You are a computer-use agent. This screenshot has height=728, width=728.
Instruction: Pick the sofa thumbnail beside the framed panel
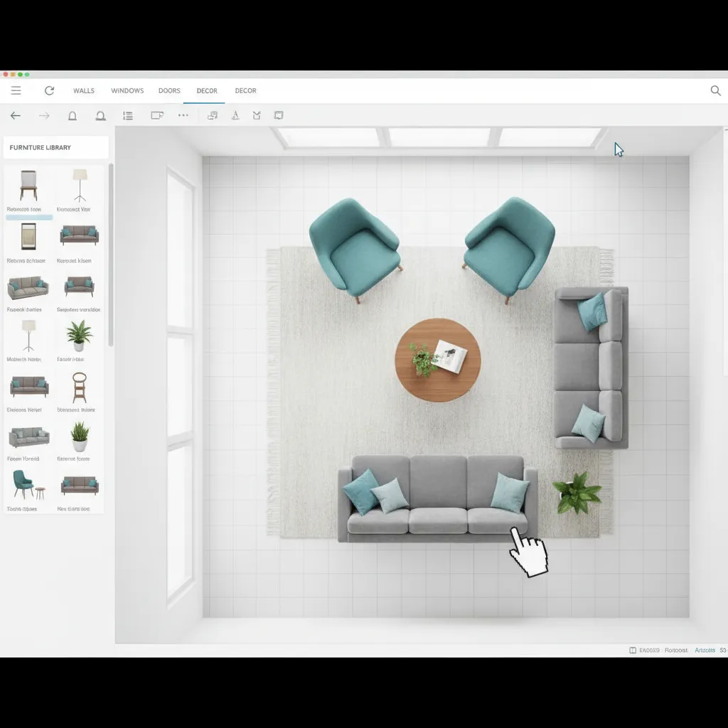(80, 235)
